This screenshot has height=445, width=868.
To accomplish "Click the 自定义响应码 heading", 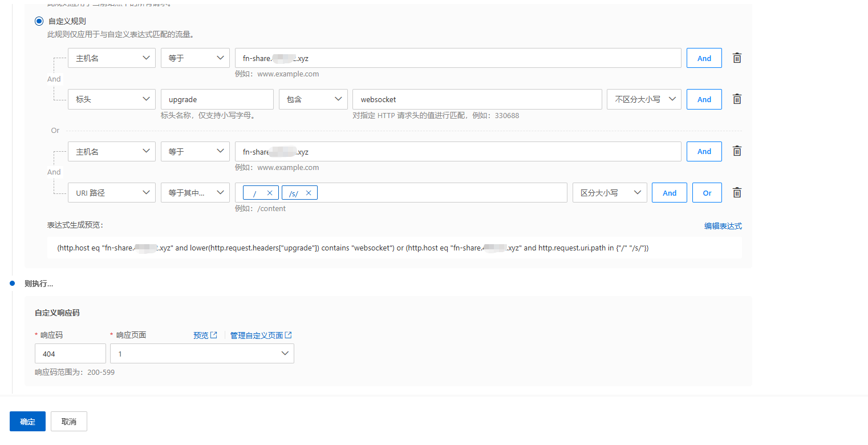I will point(57,313).
